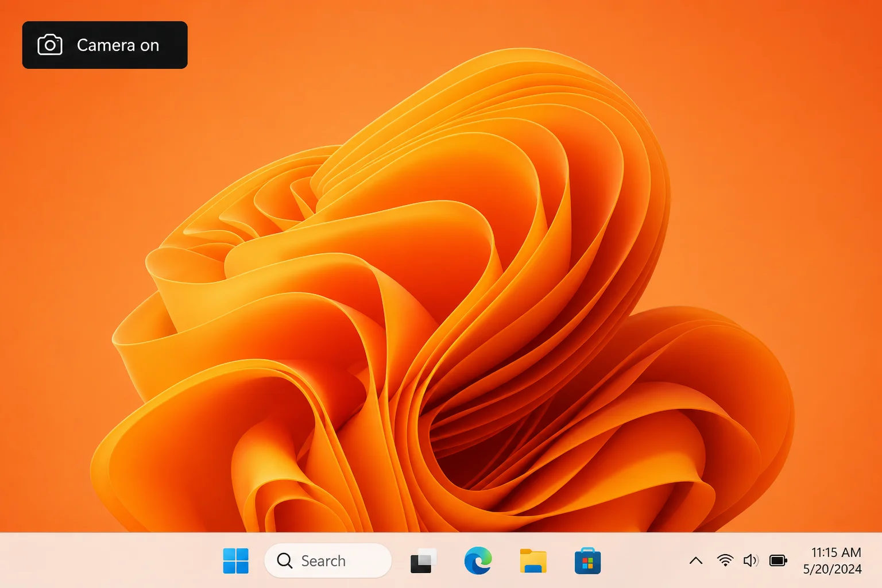Click the speaker volume icon
Image resolution: width=882 pixels, height=588 pixels.
click(751, 560)
